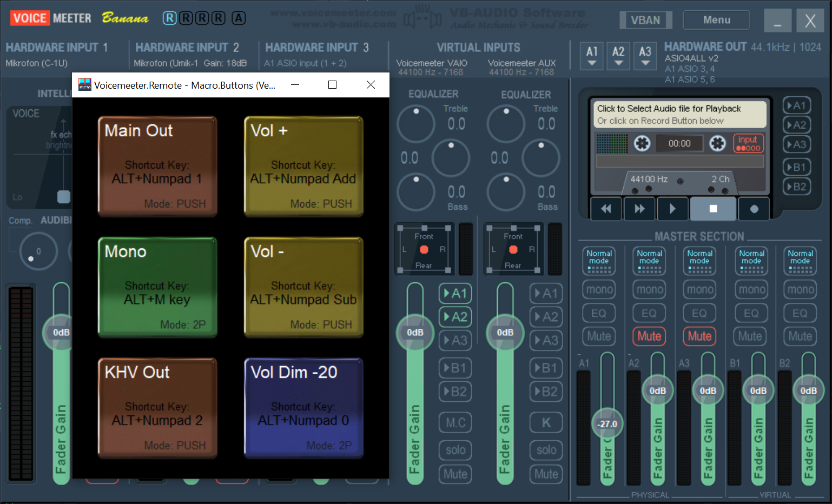Click Hardware Input 3 device label
The width and height of the screenshot is (832, 504).
306,63
